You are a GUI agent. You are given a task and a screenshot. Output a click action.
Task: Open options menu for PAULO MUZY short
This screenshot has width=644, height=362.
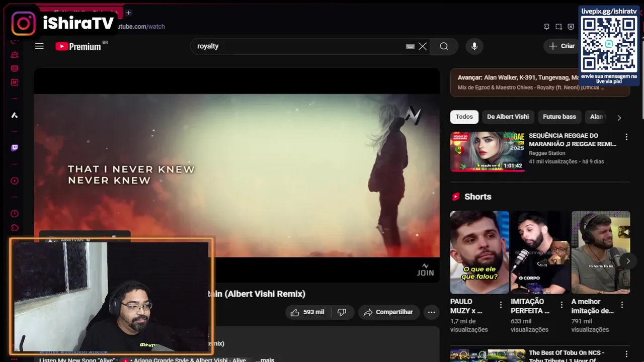501,305
